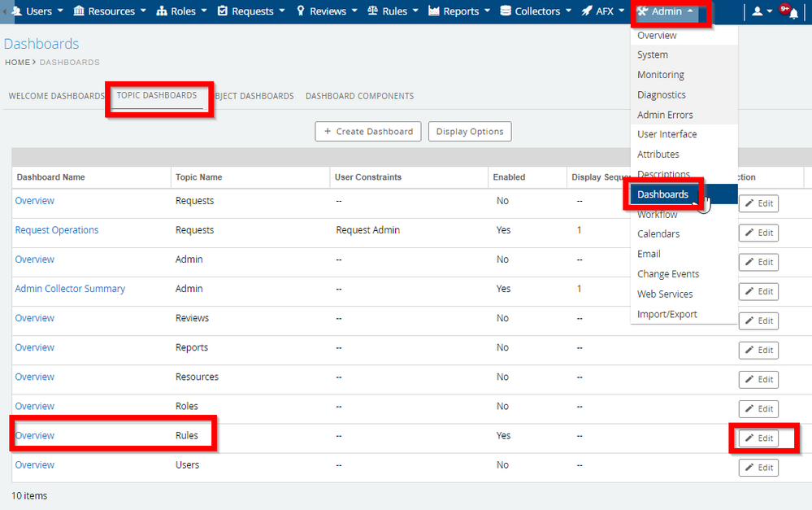812x510 pixels.
Task: Open the Request Operations dashboard link
Action: click(57, 230)
